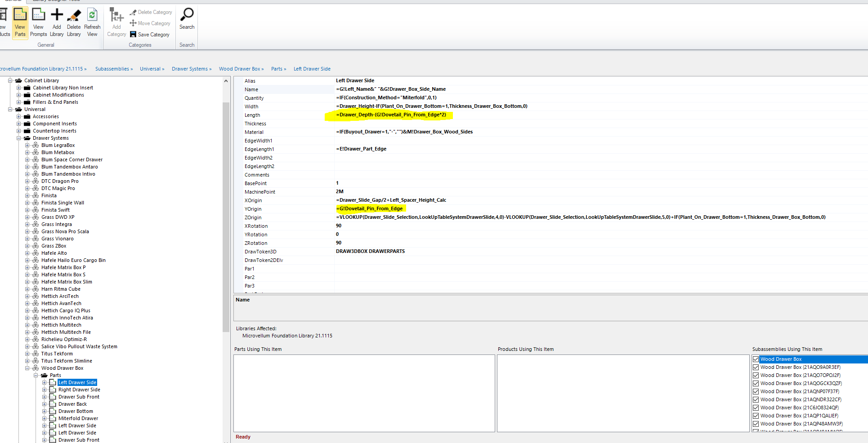This screenshot has width=868, height=443.
Task: Uncheck Wood Drawer Box (21AQP48AMW3F) checkbox
Action: point(756,424)
